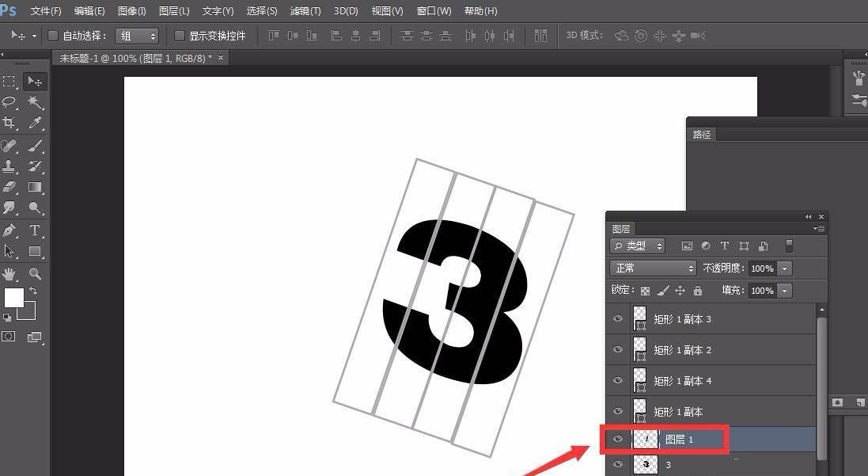The image size is (868, 476).
Task: Open tool preset picker arrow
Action: (34, 36)
